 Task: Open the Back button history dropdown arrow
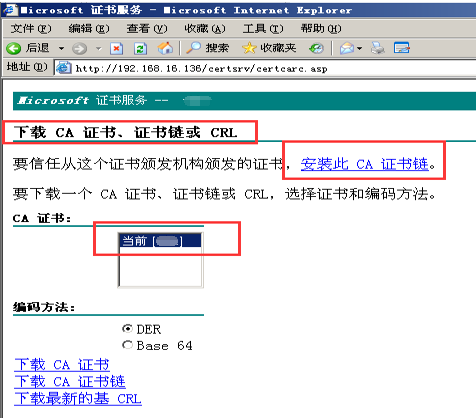(x=61, y=48)
